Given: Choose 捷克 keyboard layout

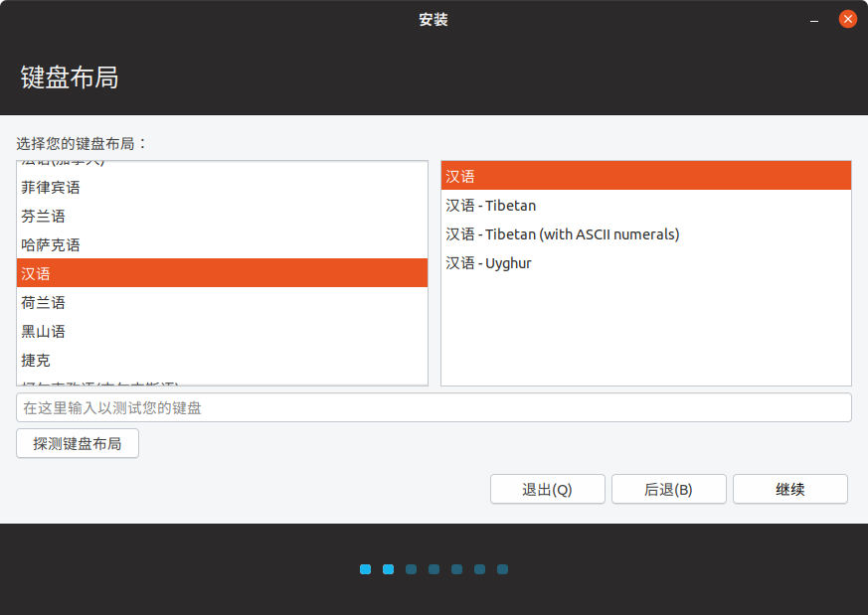Looking at the screenshot, I should click(x=222, y=360).
